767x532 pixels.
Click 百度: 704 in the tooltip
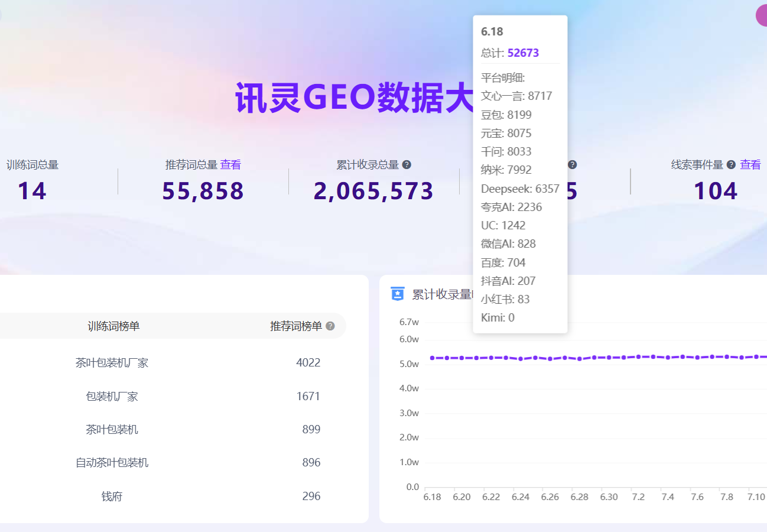[503, 262]
